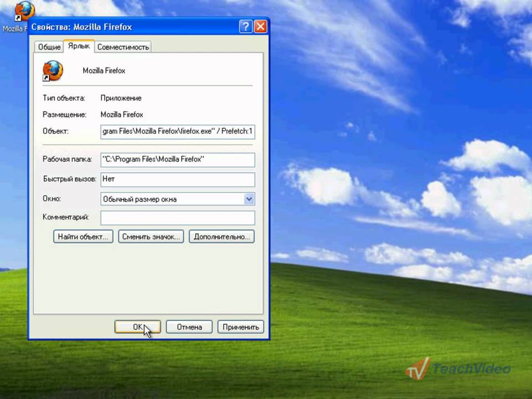
Task: Click the Быстрый вызов label
Action: tap(70, 179)
